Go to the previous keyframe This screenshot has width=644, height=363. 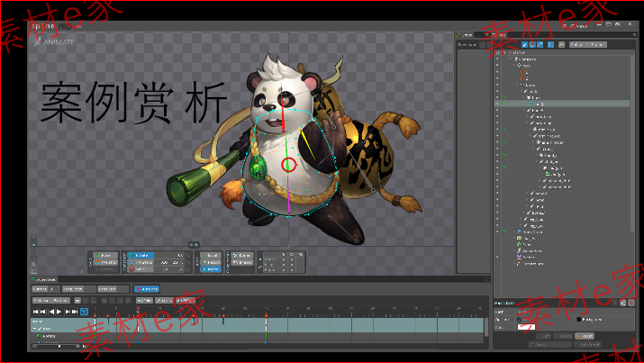click(43, 312)
